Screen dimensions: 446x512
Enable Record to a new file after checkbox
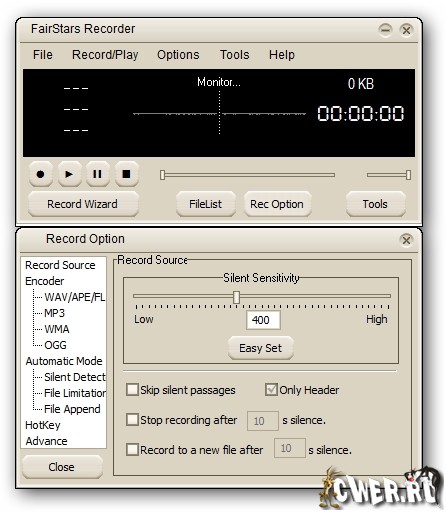tap(132, 449)
